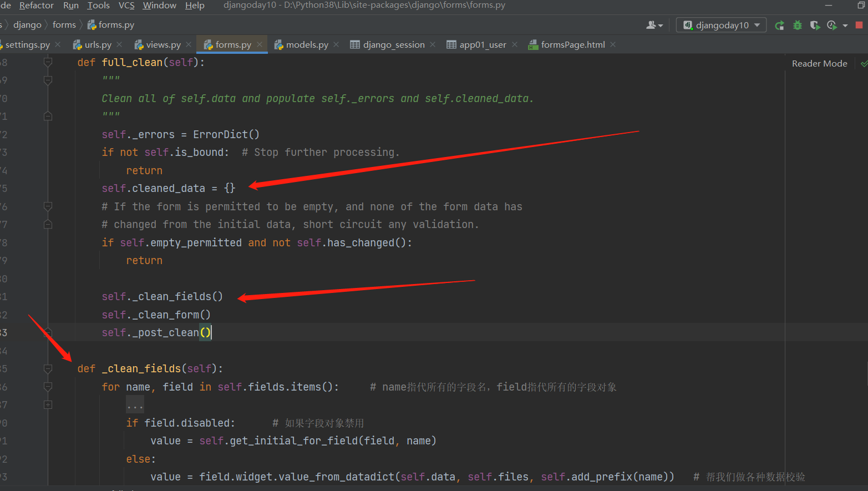Open the Tools menu
This screenshot has height=491, width=868.
point(98,6)
